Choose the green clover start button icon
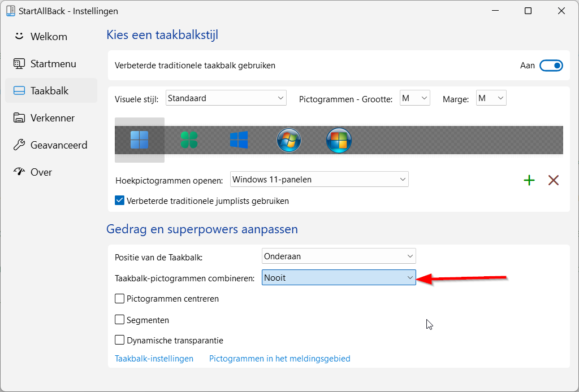 tap(189, 140)
